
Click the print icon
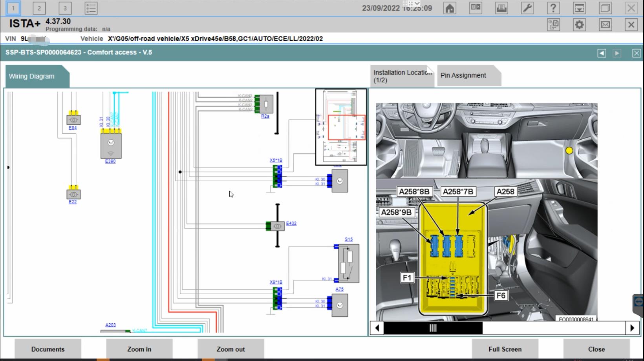pyautogui.click(x=501, y=8)
